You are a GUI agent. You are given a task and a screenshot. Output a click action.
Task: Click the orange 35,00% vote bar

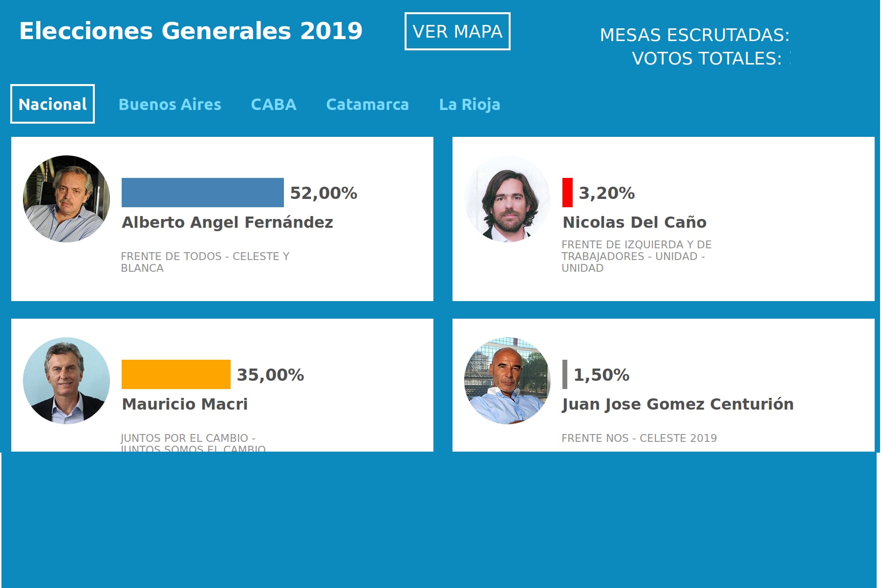(x=176, y=374)
